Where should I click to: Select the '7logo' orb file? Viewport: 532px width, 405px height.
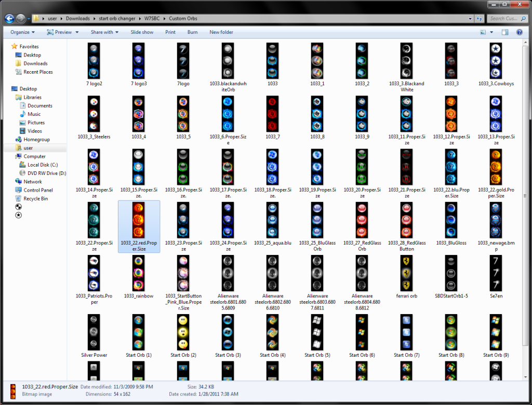pos(183,65)
